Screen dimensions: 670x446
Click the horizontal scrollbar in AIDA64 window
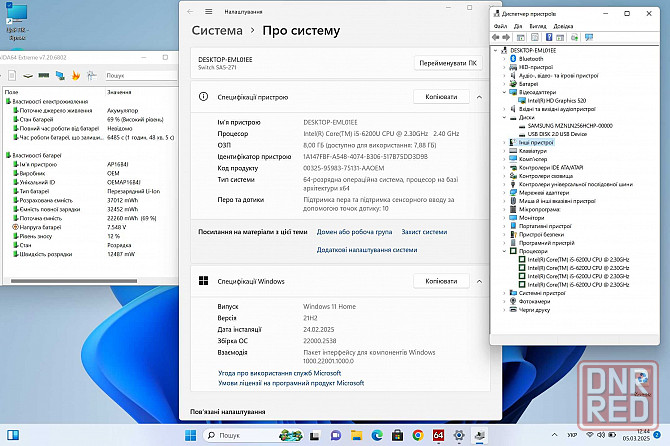(74, 281)
